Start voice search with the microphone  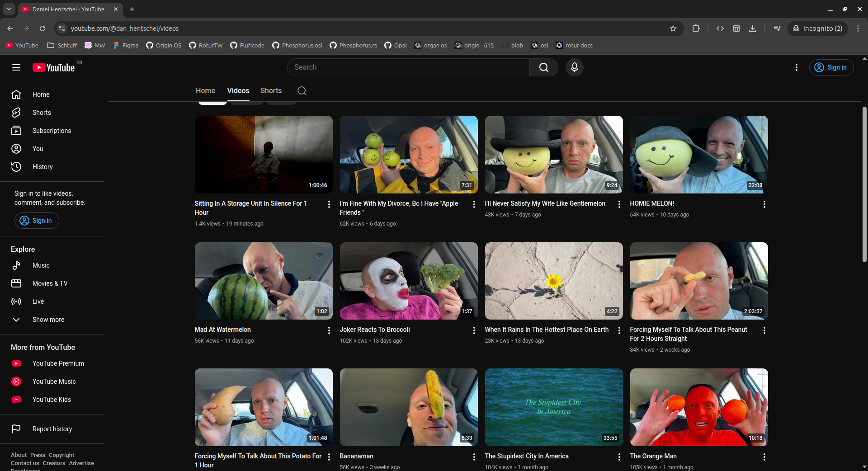(575, 67)
